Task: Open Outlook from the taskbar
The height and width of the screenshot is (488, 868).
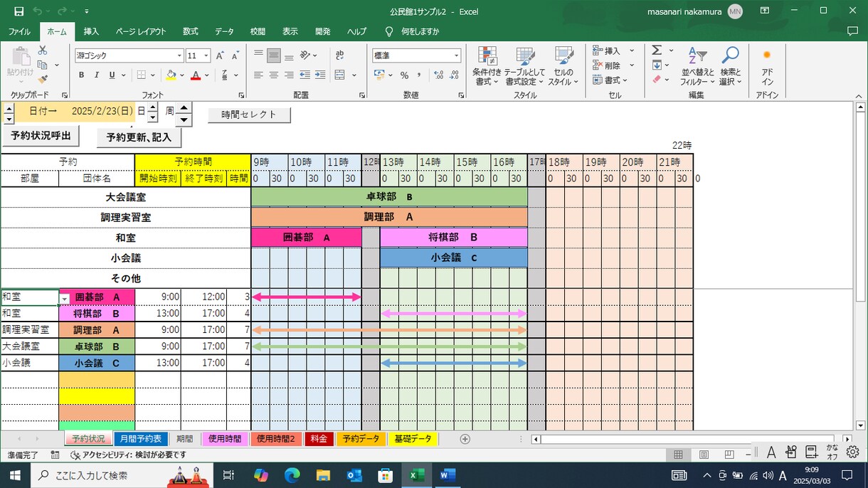Action: [354, 475]
